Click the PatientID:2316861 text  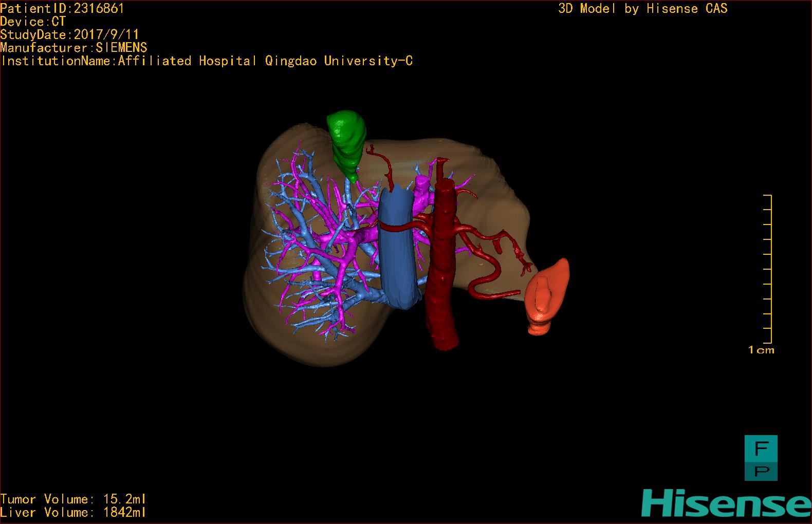click(x=62, y=8)
